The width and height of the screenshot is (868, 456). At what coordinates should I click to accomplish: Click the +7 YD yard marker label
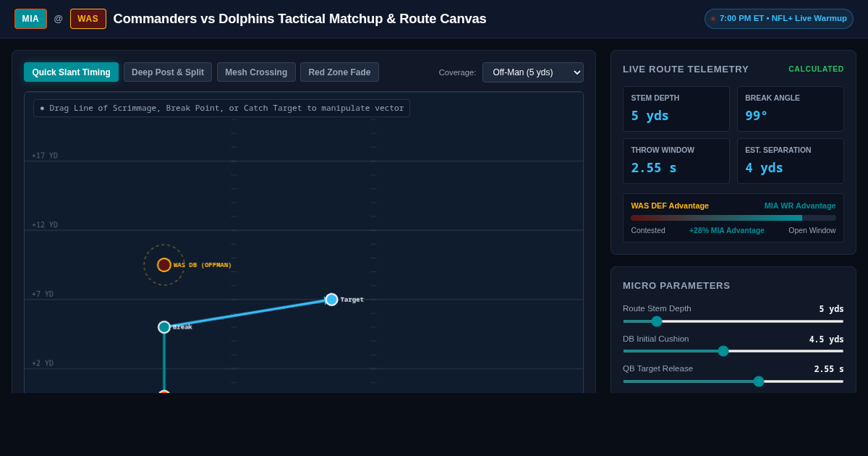click(x=43, y=295)
